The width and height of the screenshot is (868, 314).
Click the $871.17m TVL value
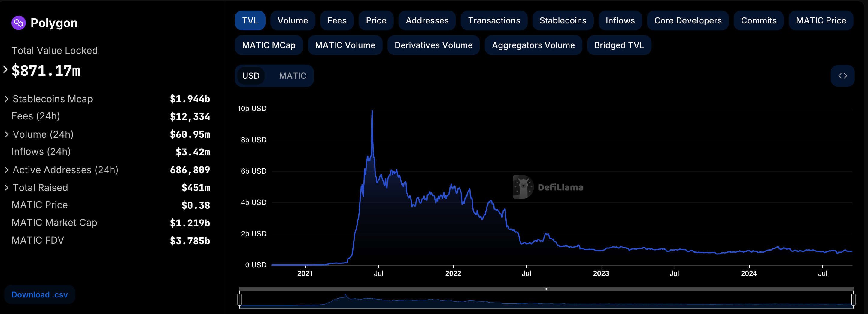46,71
